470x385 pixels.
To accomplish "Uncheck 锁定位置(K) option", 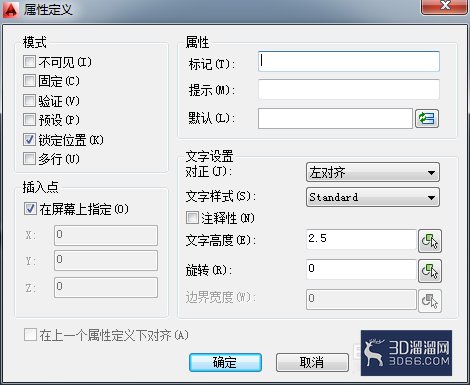I will [x=29, y=140].
